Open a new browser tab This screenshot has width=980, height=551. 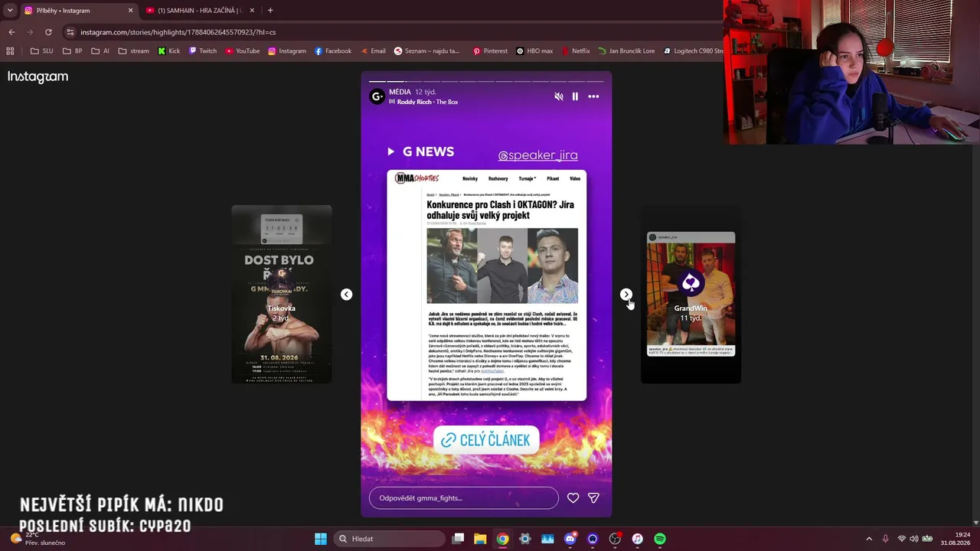[x=270, y=11]
